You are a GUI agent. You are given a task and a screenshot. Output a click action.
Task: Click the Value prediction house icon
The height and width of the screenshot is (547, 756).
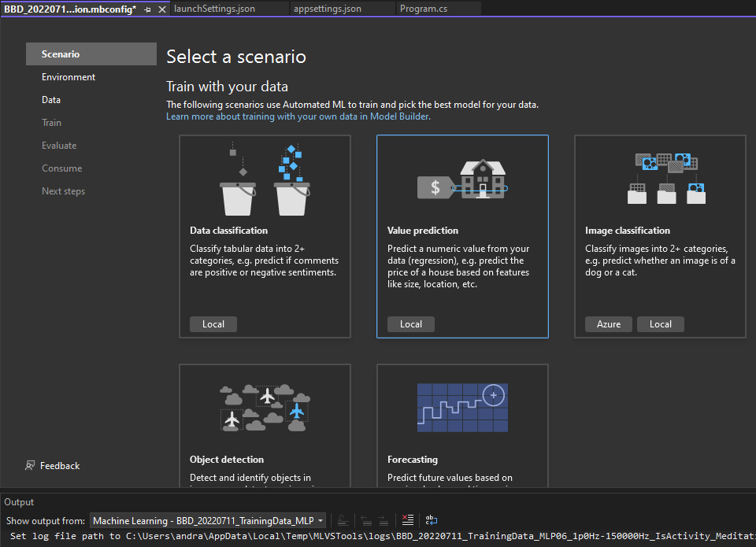pos(462,179)
